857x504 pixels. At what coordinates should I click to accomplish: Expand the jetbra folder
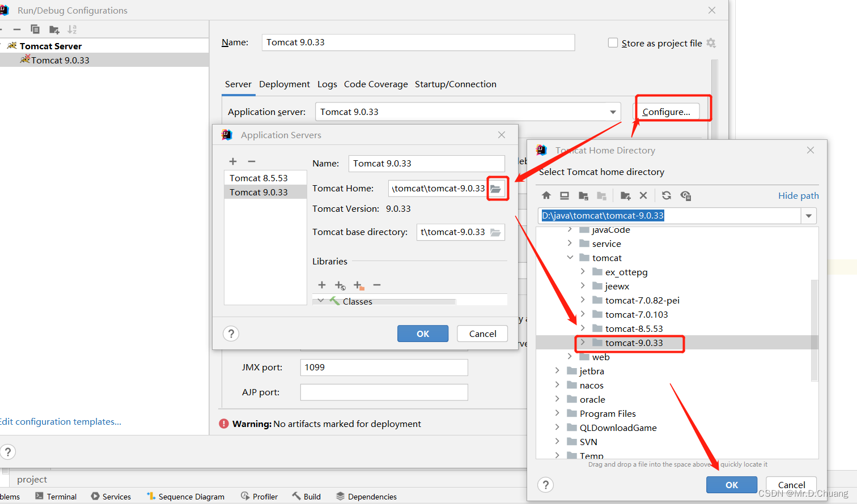(557, 371)
